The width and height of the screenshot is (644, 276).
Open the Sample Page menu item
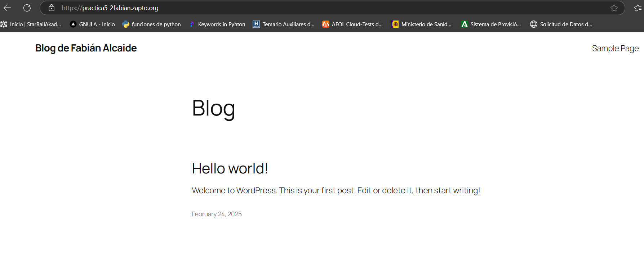coord(615,48)
